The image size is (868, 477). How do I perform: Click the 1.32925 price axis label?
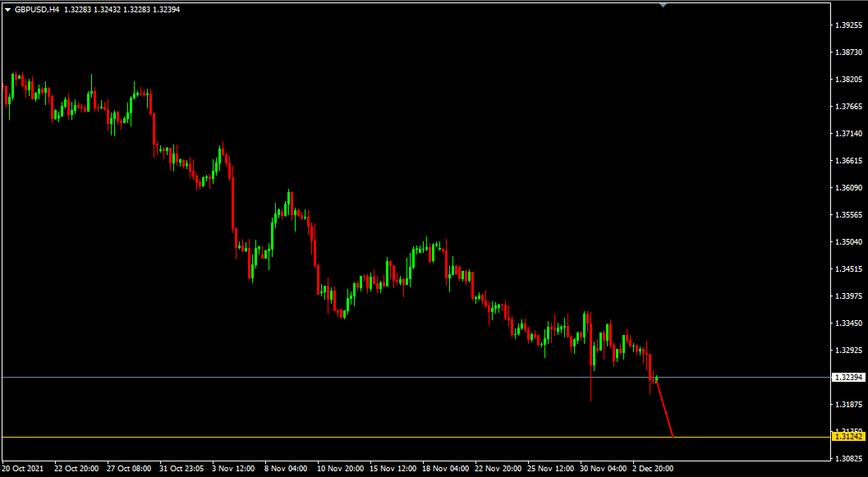coord(849,351)
